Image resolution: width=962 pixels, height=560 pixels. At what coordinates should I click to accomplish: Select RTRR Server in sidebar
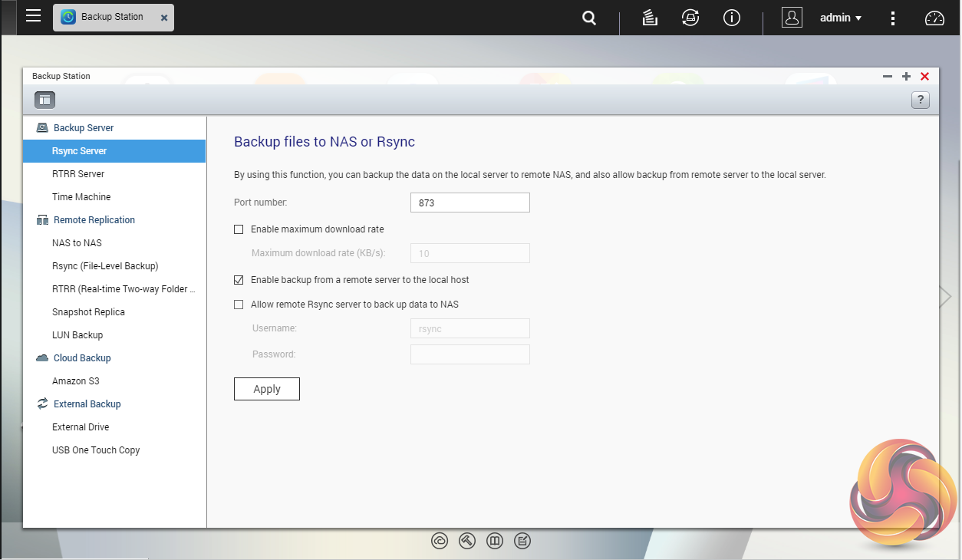tap(78, 174)
